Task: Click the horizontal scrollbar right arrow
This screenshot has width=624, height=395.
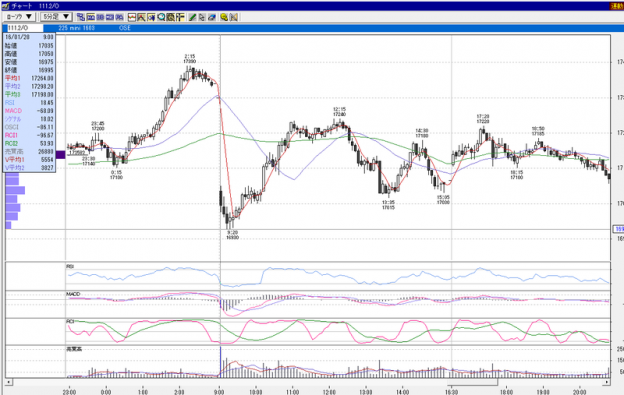Action: pos(606,382)
